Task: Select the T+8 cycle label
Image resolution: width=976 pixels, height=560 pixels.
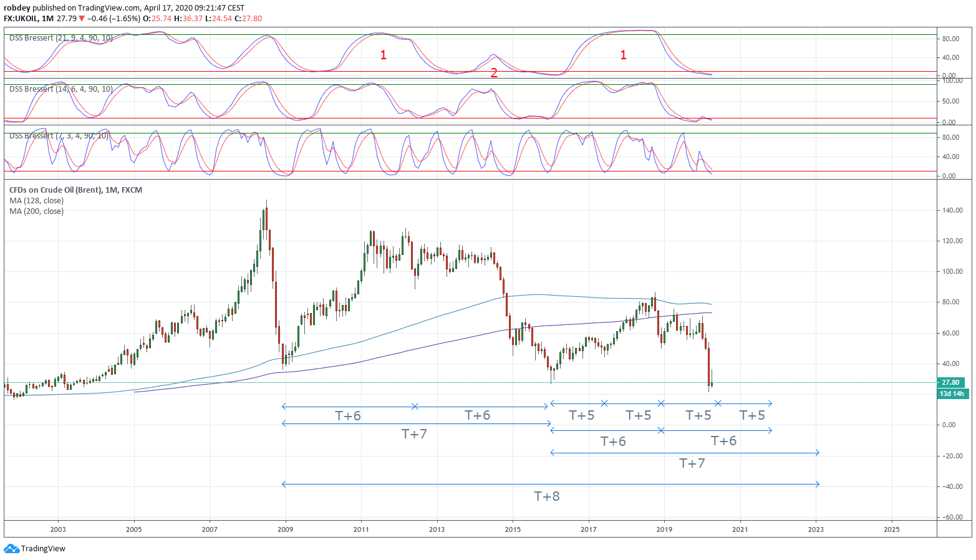Action: click(547, 496)
